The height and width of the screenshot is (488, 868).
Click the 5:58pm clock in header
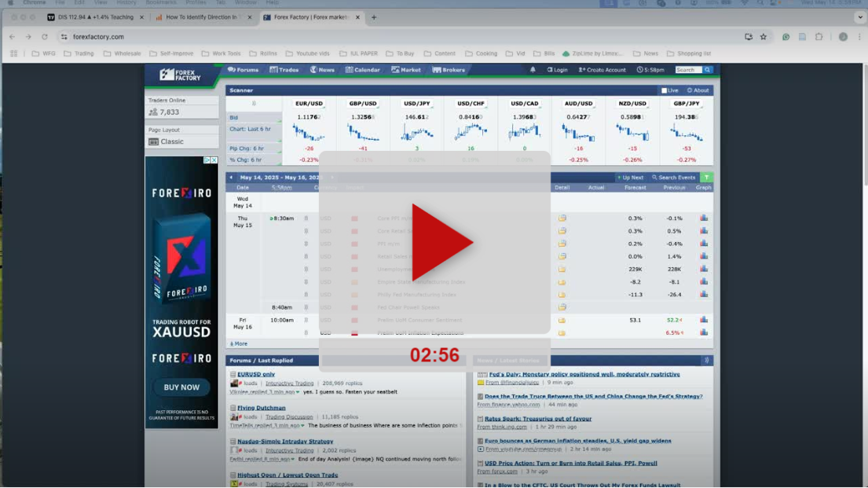tap(650, 70)
